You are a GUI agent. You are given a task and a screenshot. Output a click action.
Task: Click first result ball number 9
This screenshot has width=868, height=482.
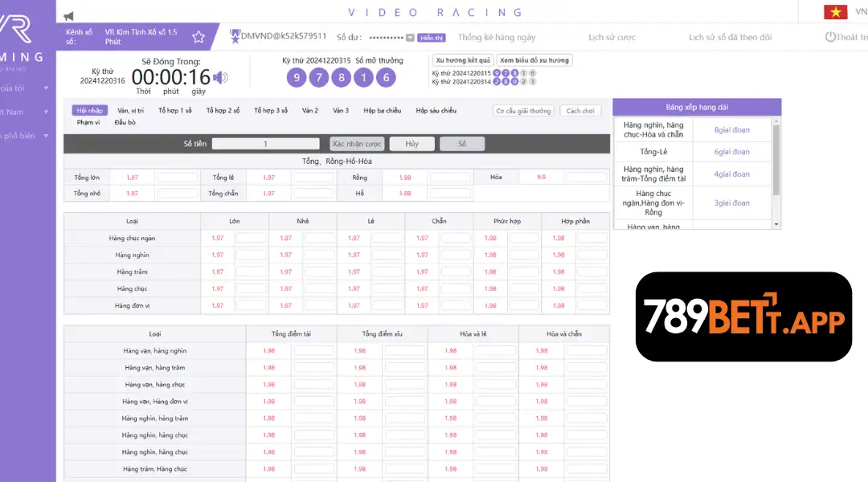pos(297,77)
